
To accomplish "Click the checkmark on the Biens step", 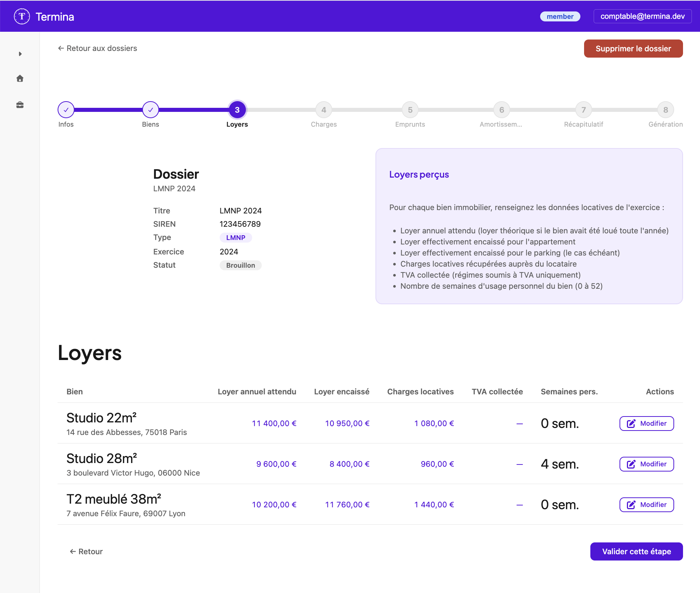I will point(150,109).
